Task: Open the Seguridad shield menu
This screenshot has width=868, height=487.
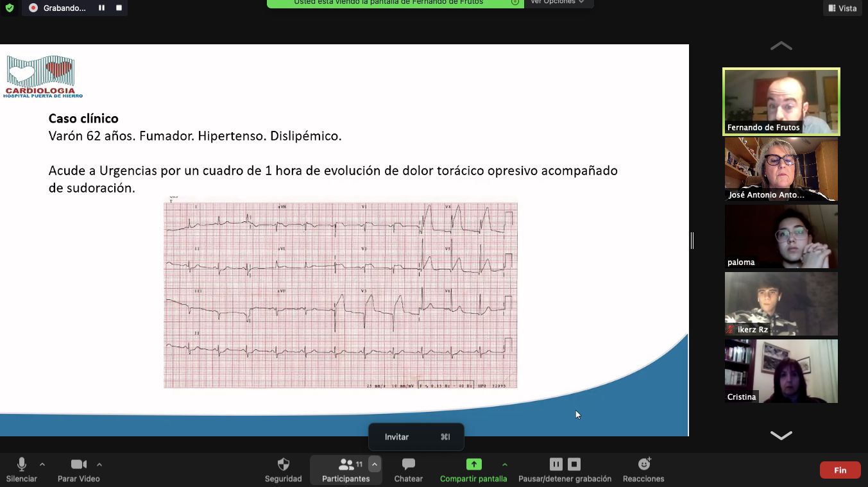Action: (x=283, y=469)
